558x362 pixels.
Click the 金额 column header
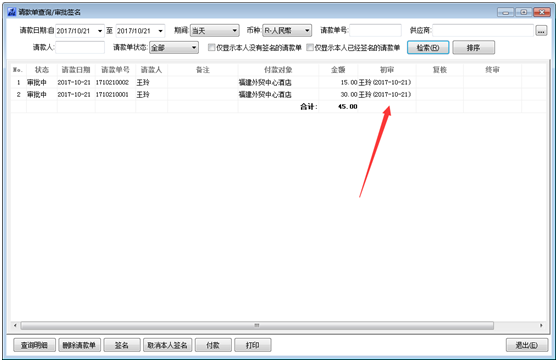point(338,70)
